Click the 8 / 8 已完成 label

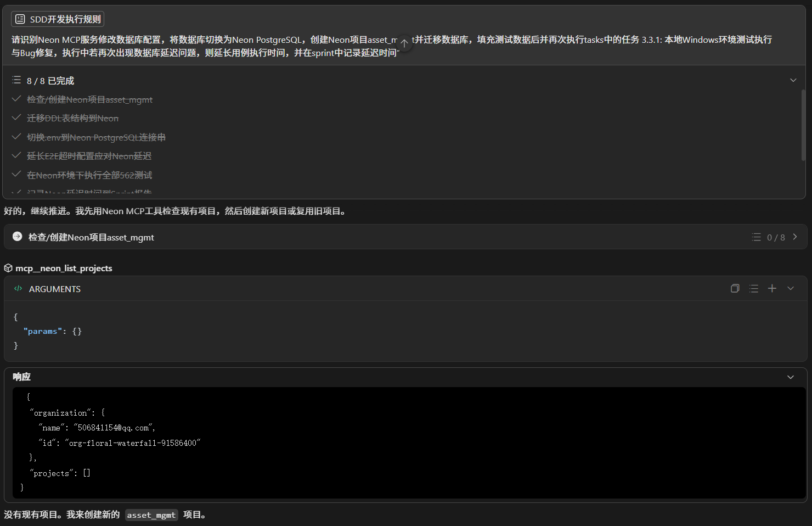50,81
